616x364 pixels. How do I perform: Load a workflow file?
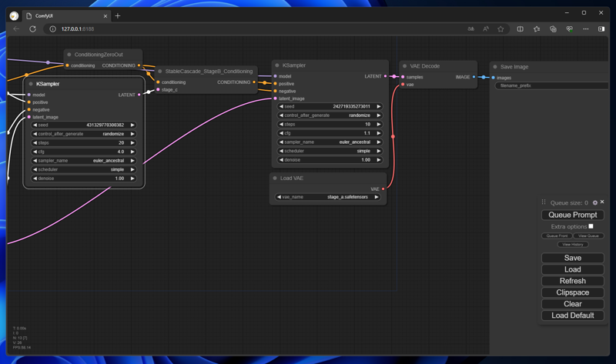point(572,269)
